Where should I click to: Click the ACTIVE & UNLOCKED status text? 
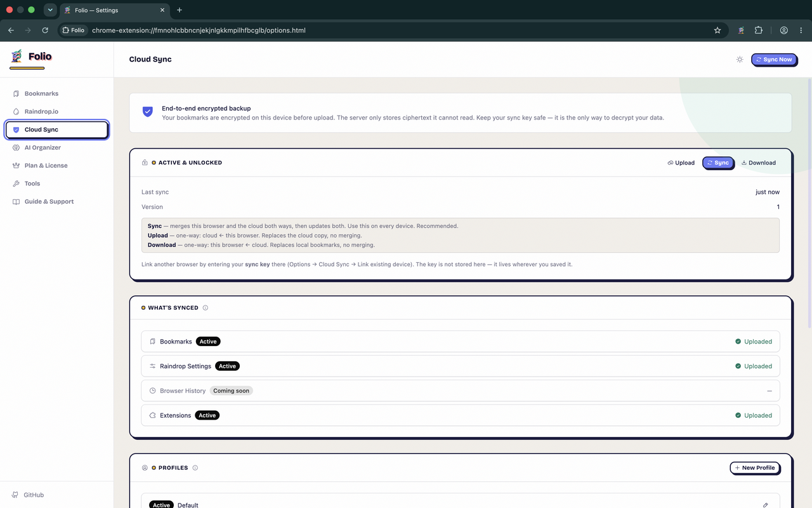tap(190, 163)
